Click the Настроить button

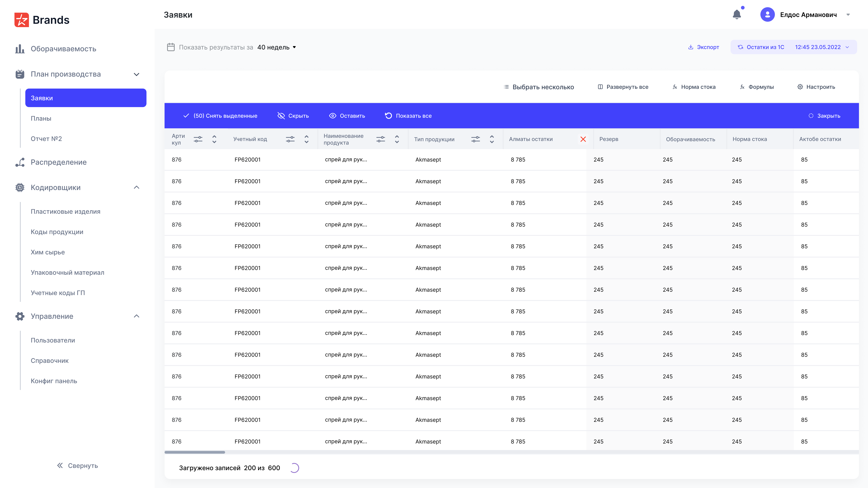[816, 87]
